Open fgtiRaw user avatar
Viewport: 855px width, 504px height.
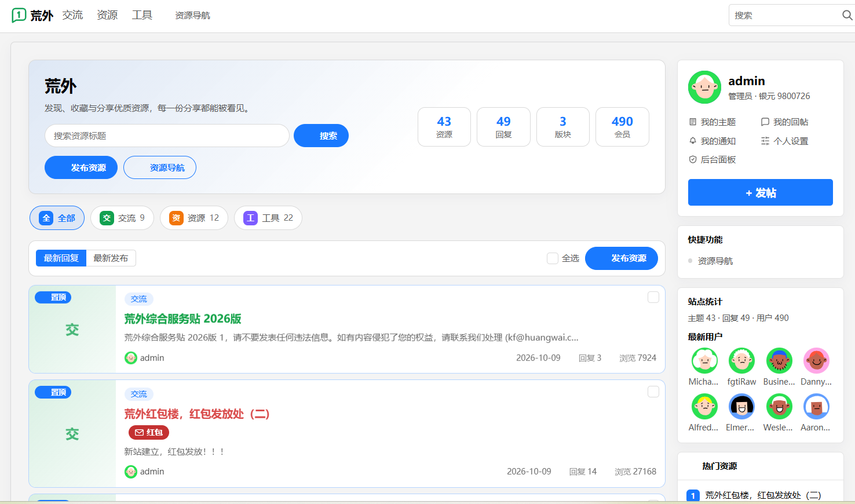(741, 360)
